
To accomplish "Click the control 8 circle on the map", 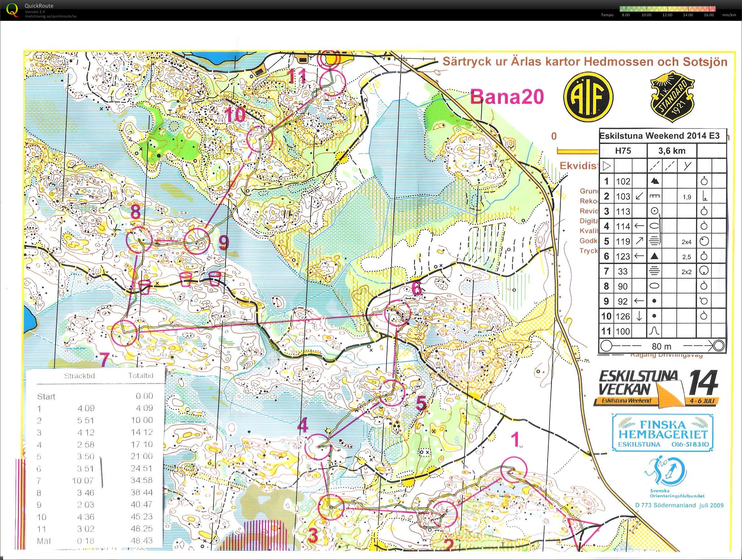I will [x=139, y=240].
